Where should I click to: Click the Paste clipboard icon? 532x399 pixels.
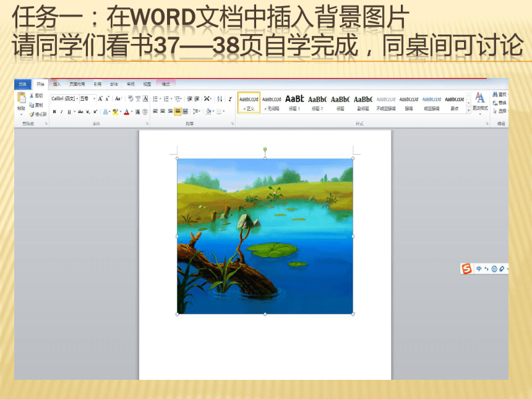[22, 97]
